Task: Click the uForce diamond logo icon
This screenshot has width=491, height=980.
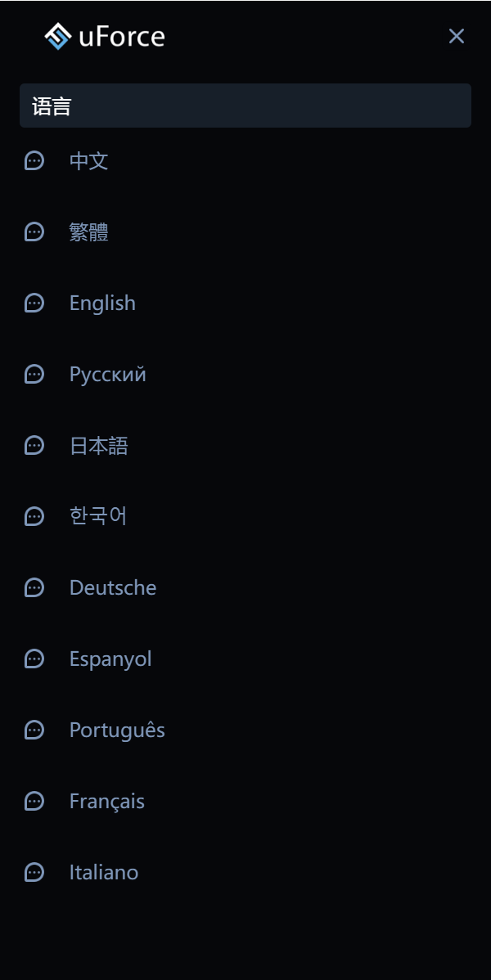Action: (57, 36)
